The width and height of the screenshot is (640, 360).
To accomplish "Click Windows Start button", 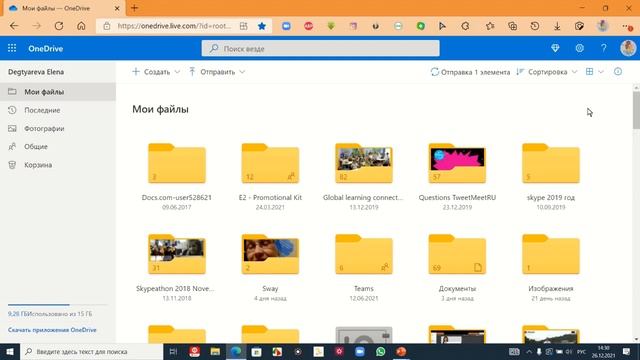I will click(x=10, y=351).
